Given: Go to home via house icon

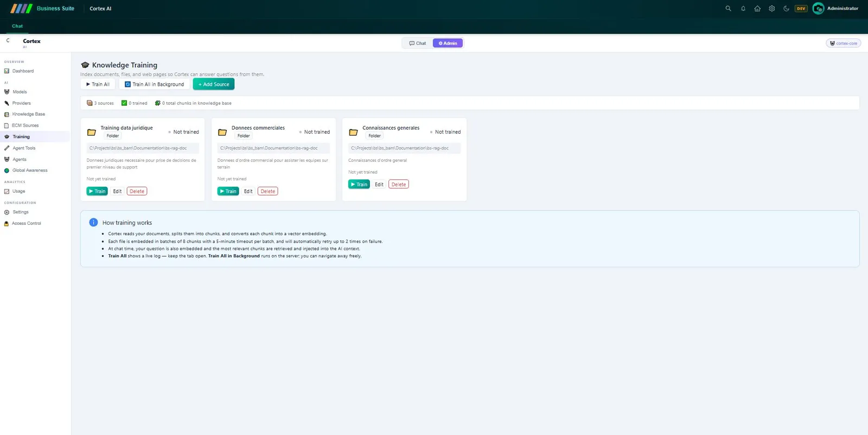Looking at the screenshot, I should coord(757,9).
